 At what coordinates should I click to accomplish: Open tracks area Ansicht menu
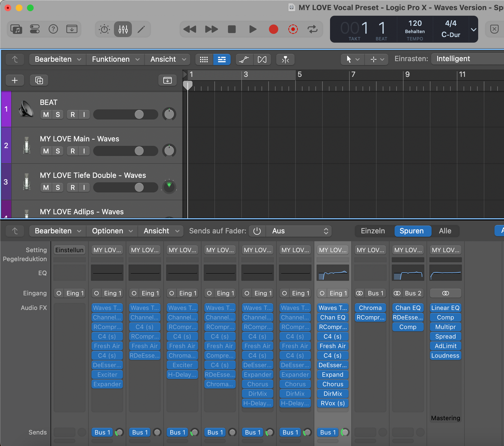[168, 59]
